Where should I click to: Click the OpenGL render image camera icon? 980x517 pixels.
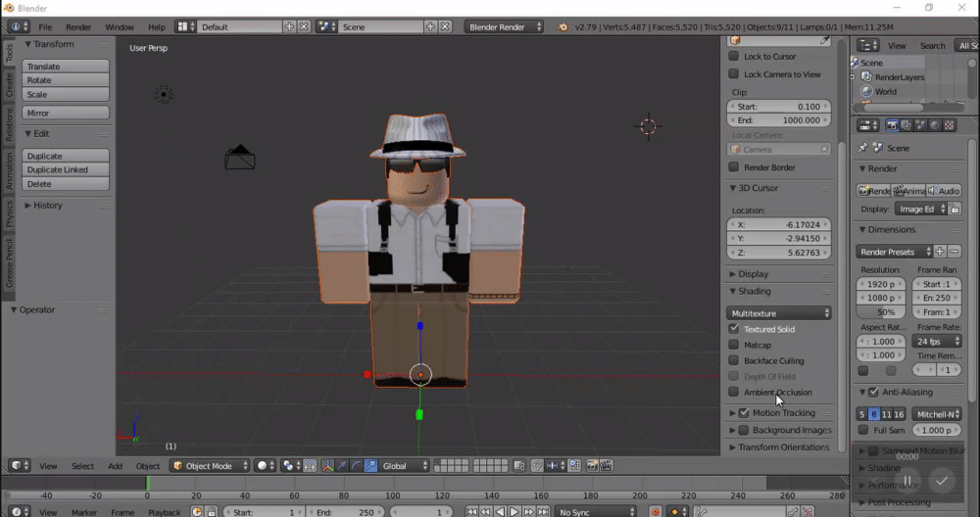[592, 466]
